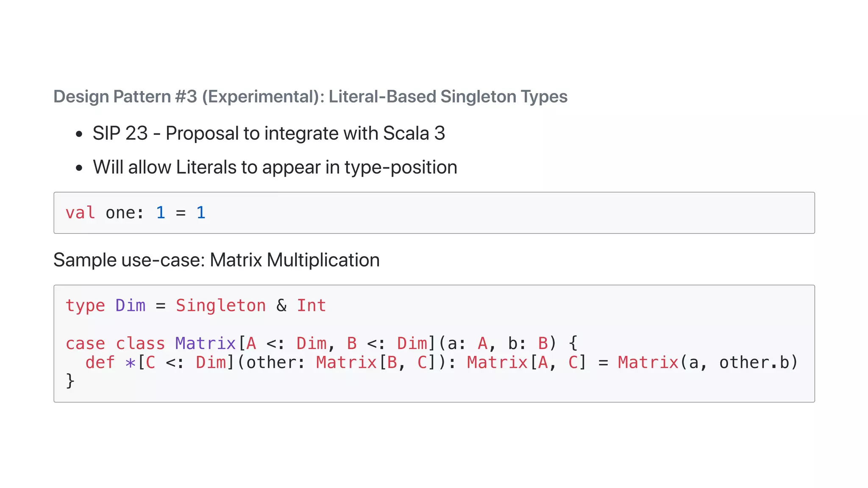Click the 'Int' type after ampersand
Screen dimensions: 868x488
pyautogui.click(x=311, y=305)
